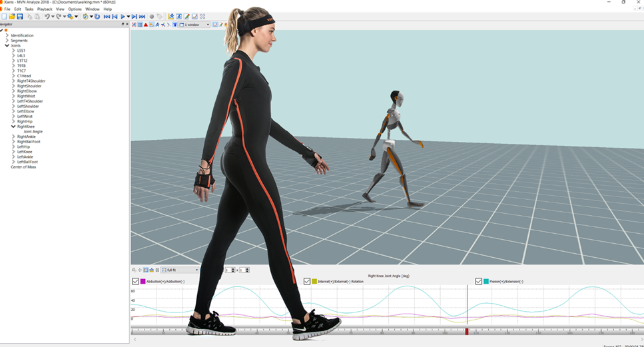Expand the RightShoulder joint
Screen dimensions: 644x347
click(x=13, y=86)
